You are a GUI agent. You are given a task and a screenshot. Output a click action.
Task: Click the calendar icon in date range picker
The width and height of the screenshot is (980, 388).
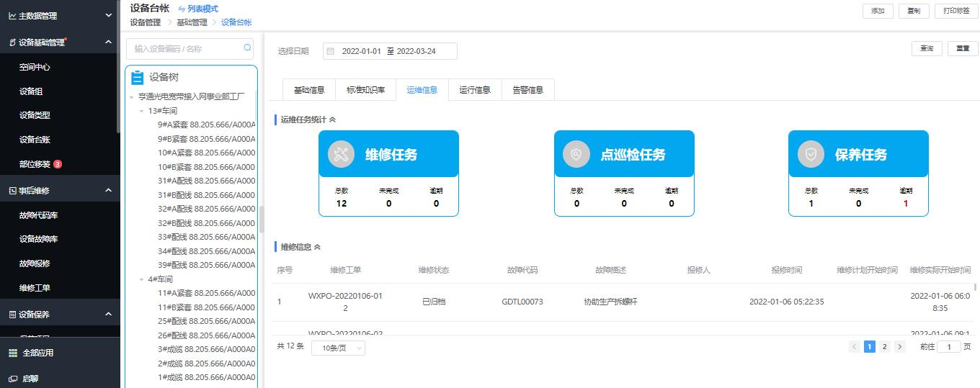331,51
